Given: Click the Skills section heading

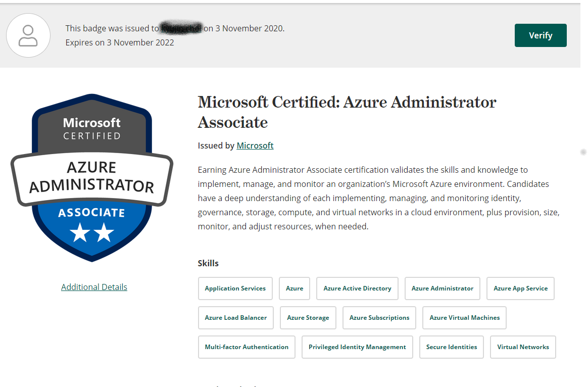Looking at the screenshot, I should [x=208, y=263].
